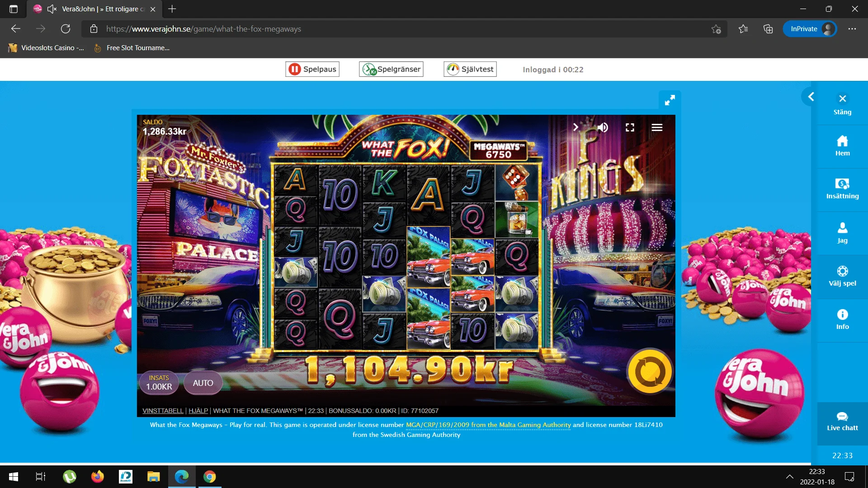Open the Windows Start menu
868x488 pixels.
tap(14, 477)
